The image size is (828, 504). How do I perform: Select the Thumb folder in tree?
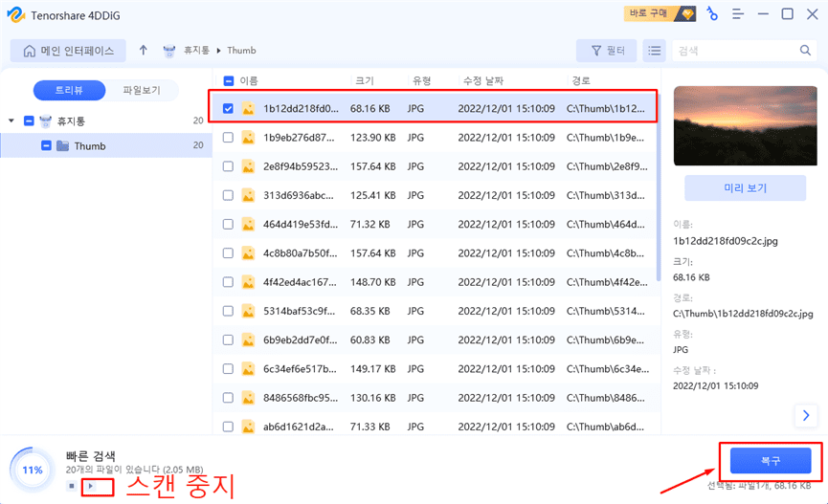[90, 146]
